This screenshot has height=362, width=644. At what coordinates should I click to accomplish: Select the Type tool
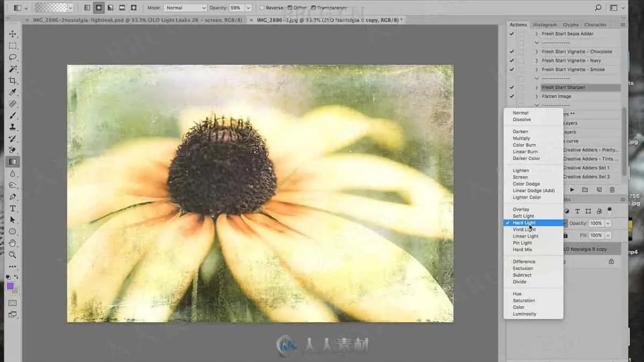click(13, 208)
